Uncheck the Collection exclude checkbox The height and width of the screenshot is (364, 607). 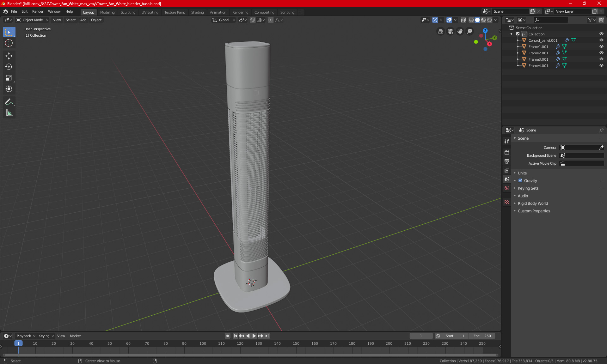coord(518,34)
